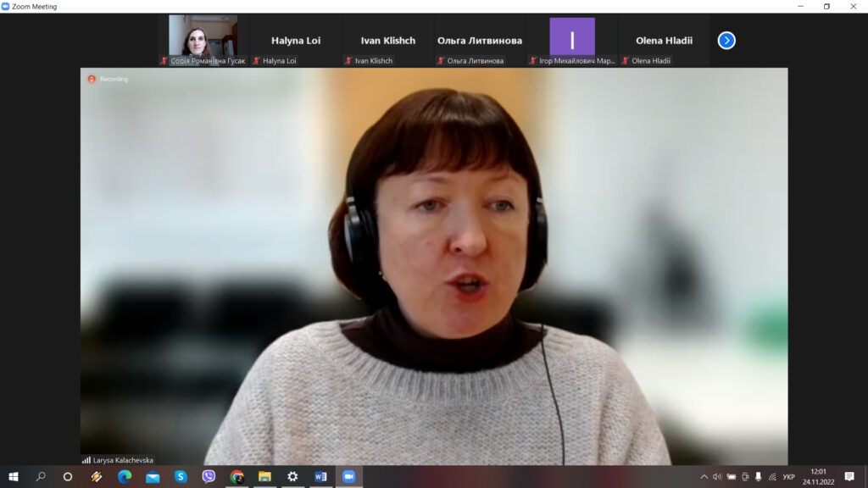Open File Explorer from the taskbar

(x=264, y=476)
